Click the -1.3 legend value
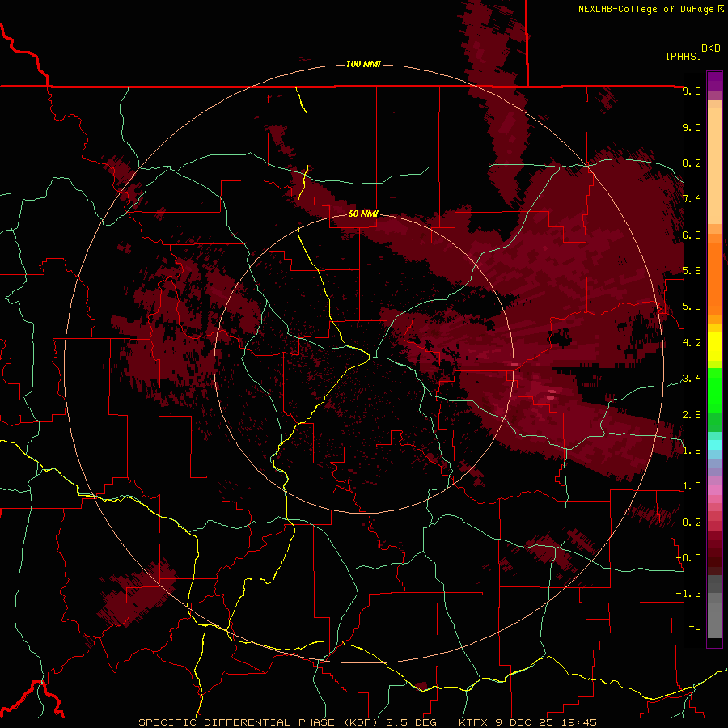Image resolution: width=728 pixels, height=728 pixels. (689, 594)
